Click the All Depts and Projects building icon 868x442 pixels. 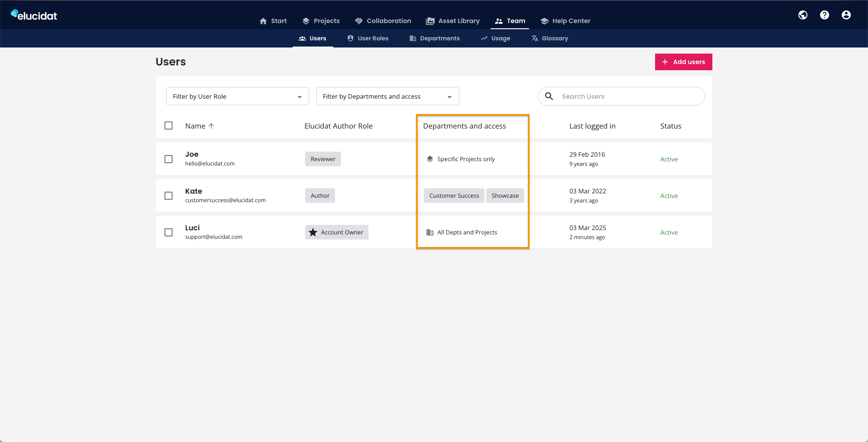430,232
